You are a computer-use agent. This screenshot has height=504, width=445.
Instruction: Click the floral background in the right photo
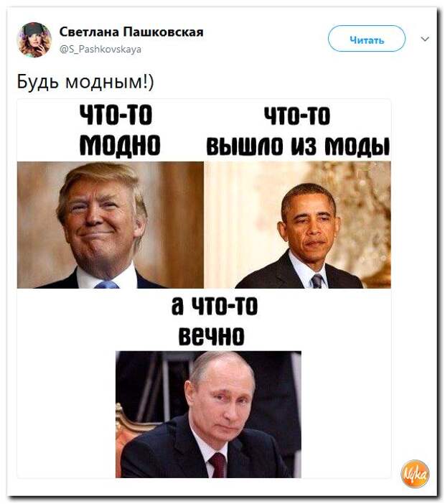pyautogui.click(x=363, y=209)
